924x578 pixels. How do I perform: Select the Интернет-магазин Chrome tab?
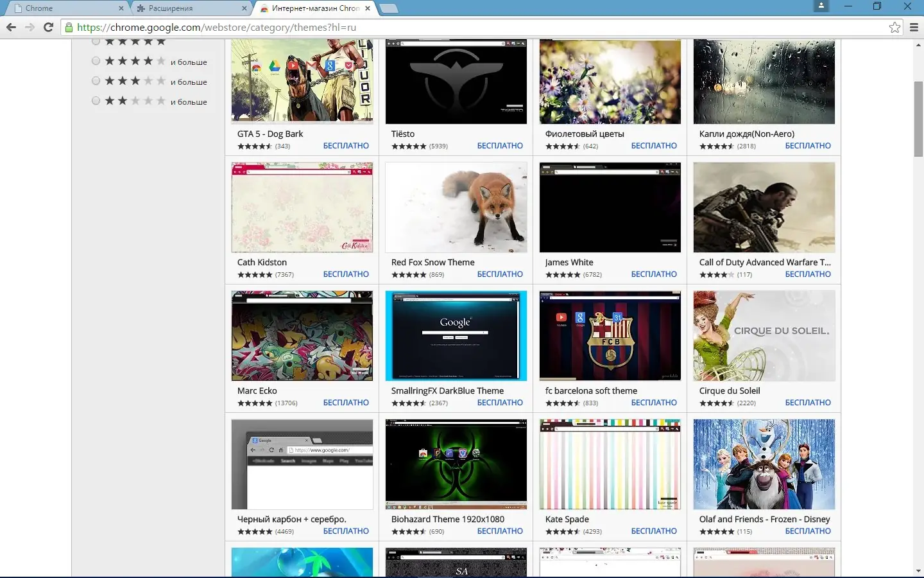pyautogui.click(x=314, y=8)
